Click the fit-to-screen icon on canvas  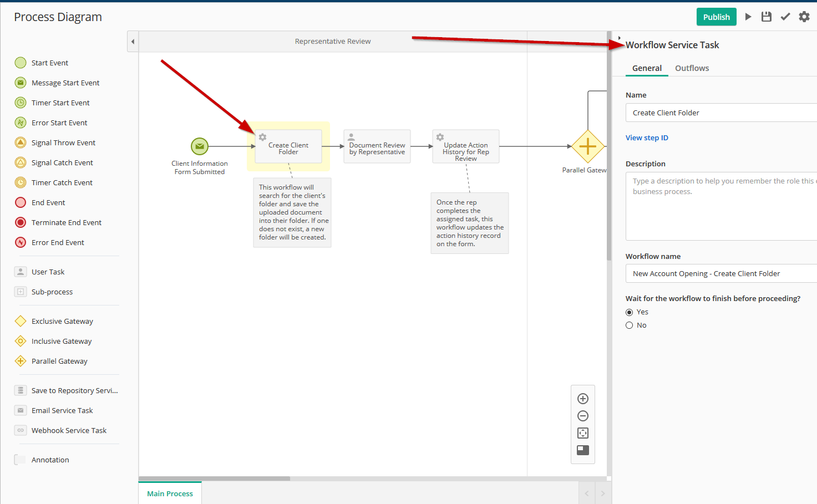point(583,433)
